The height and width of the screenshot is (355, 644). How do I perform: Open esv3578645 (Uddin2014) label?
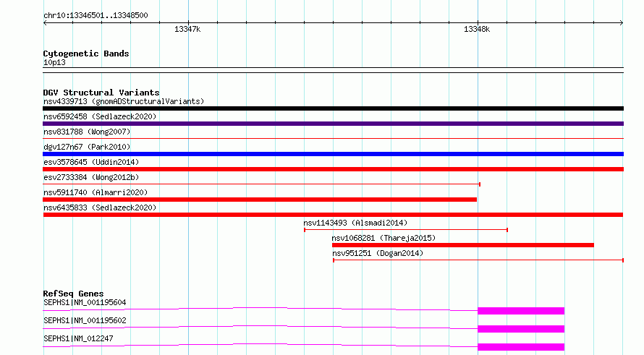click(91, 162)
